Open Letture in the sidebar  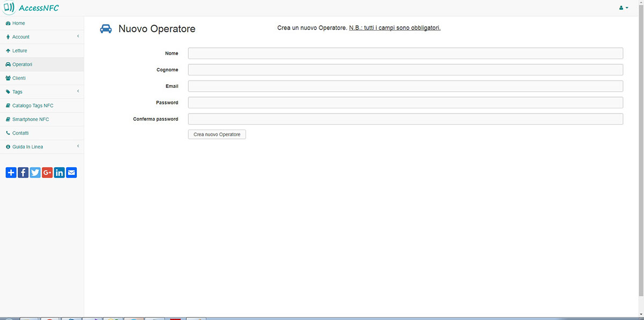(x=19, y=51)
